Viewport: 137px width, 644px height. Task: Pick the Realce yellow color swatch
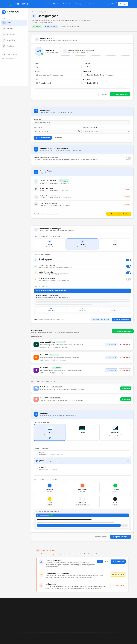50,499
